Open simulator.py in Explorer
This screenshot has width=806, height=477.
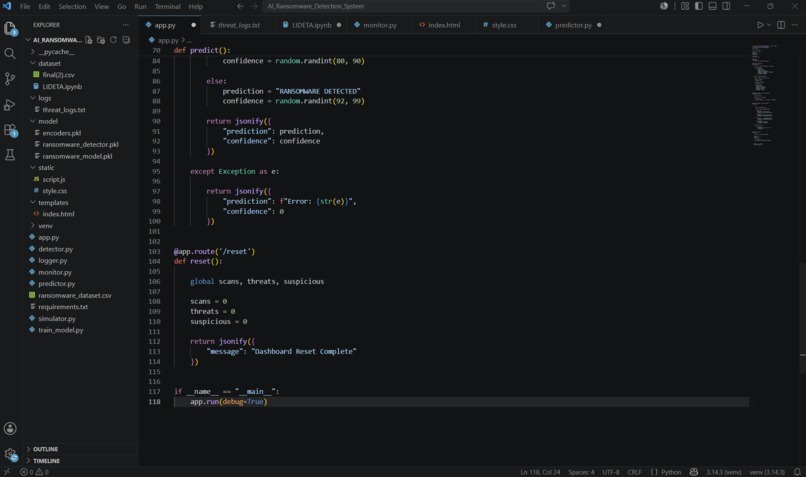pos(57,318)
